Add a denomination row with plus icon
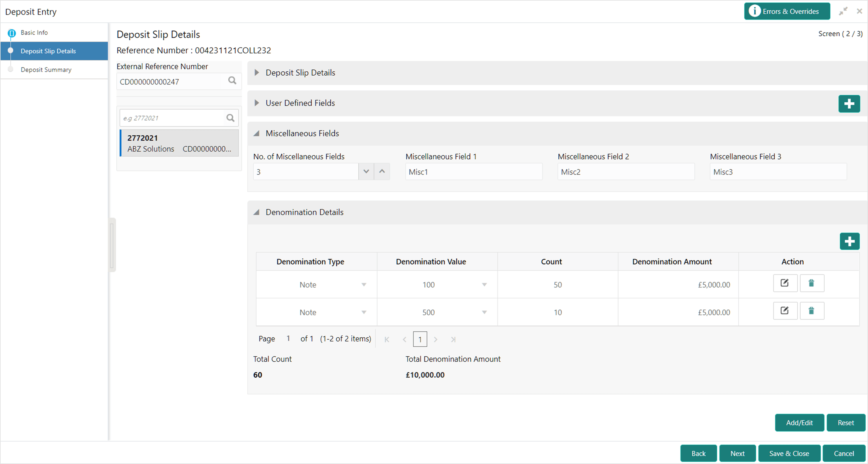 click(x=849, y=241)
